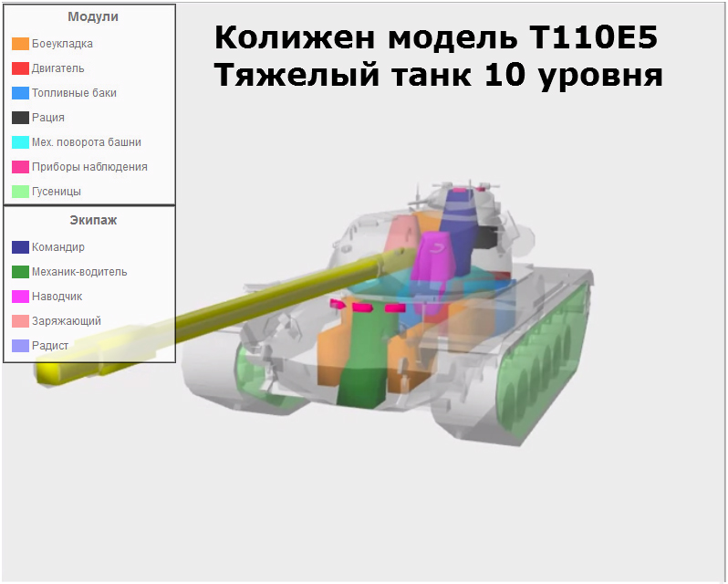
Task: Select the Боеукладка legend label
Action: [62, 44]
